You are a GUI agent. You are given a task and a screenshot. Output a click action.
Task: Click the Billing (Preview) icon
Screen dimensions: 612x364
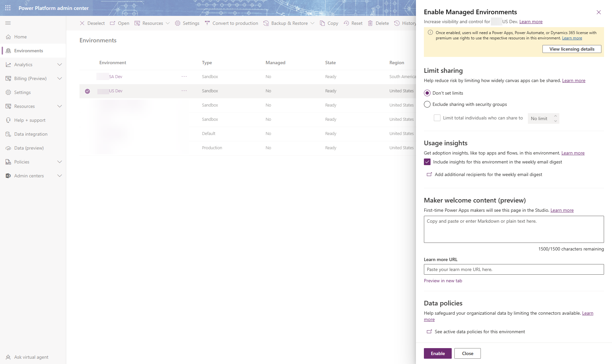tap(8, 78)
